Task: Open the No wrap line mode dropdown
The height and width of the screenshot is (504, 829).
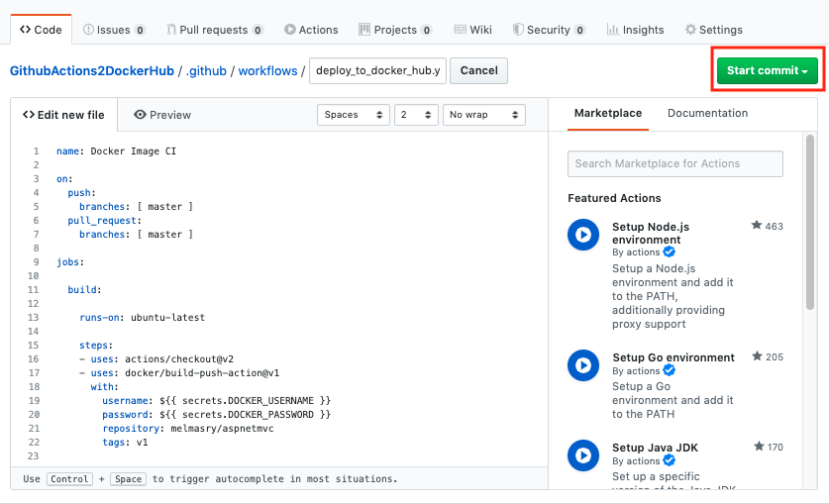Action: tap(484, 115)
